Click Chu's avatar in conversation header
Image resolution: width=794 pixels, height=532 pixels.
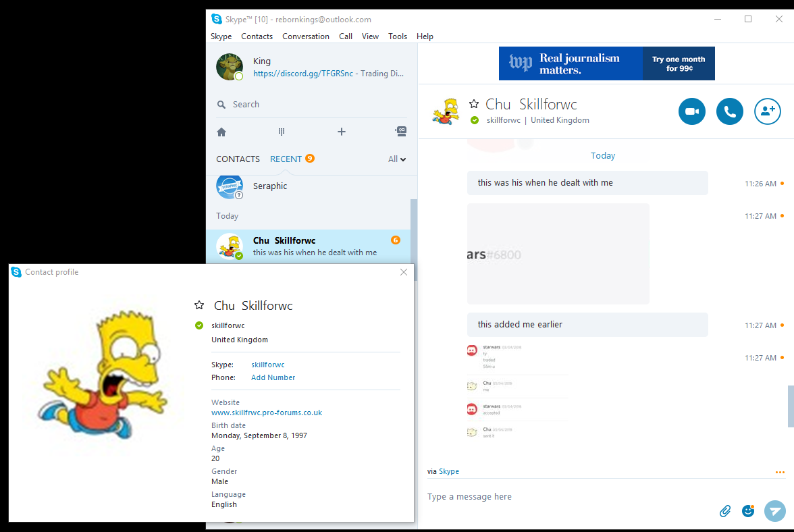[x=446, y=111]
